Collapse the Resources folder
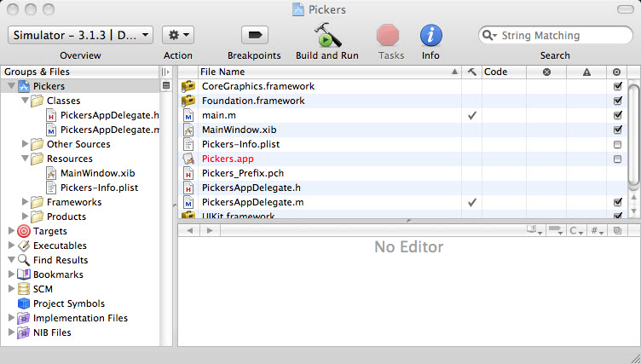The width and height of the screenshot is (641, 364). [x=25, y=159]
